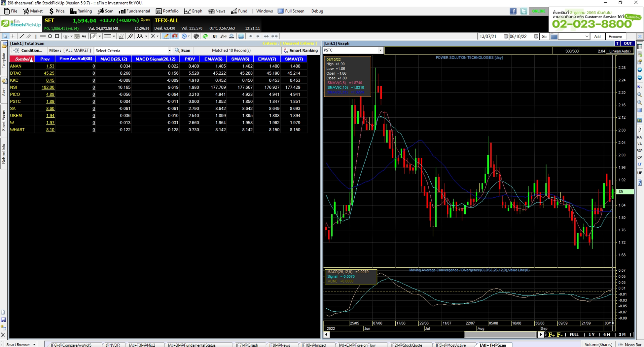Toggle Full Screen mode
644x347 pixels.
[291, 11]
